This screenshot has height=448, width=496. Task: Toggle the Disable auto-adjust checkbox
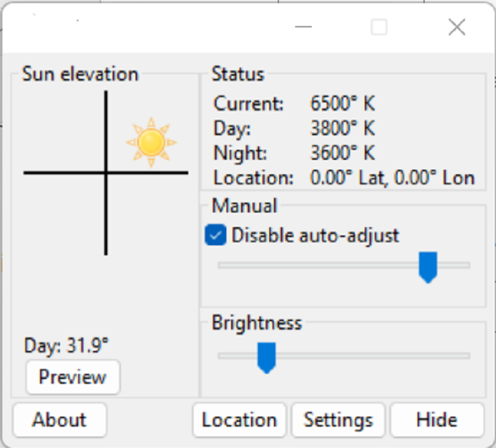tap(215, 235)
